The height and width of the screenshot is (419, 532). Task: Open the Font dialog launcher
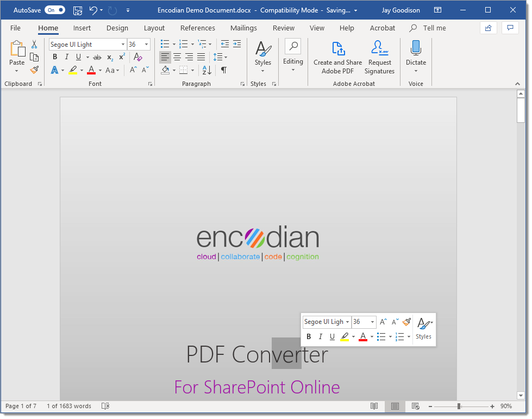(150, 84)
